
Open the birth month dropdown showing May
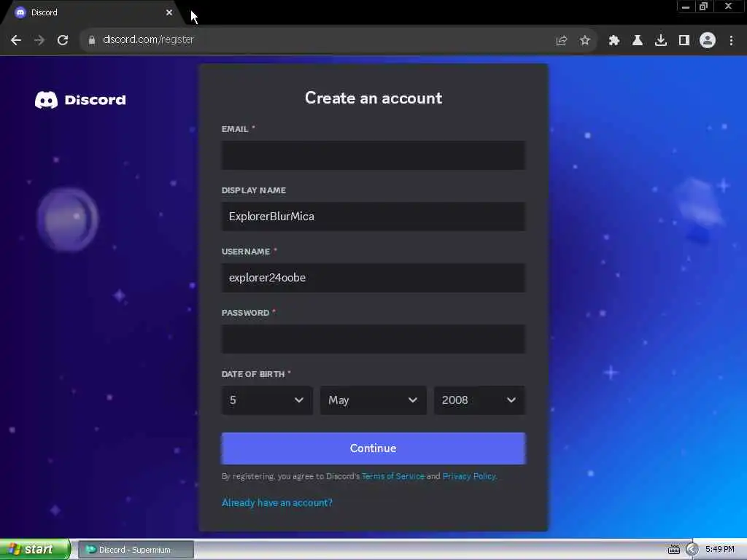click(373, 400)
